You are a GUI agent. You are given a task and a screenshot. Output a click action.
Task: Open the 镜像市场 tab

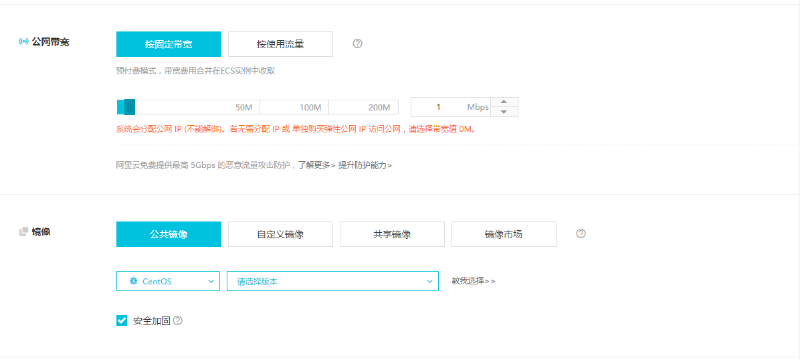504,234
